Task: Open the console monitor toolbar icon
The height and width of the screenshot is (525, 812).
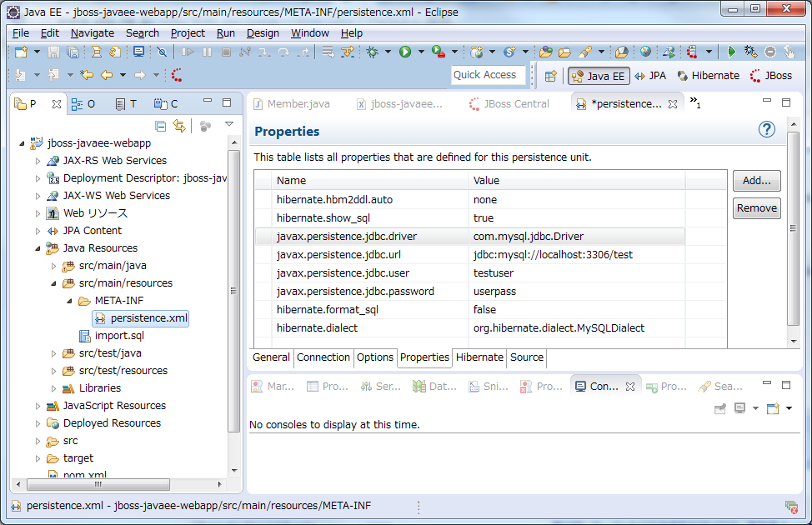Action: 138,52
